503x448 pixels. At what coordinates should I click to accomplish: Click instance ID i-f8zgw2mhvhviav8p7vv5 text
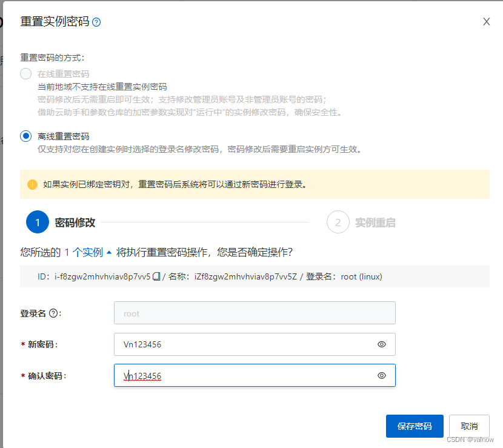pos(102,276)
